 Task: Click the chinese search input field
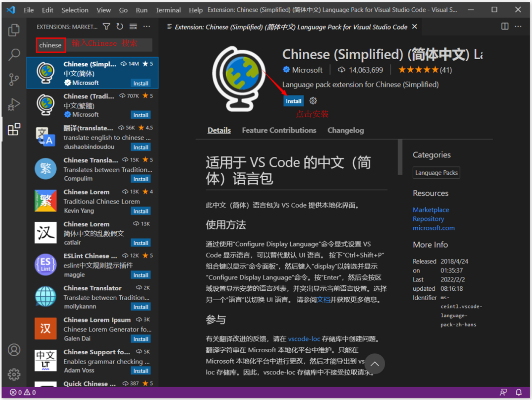51,45
